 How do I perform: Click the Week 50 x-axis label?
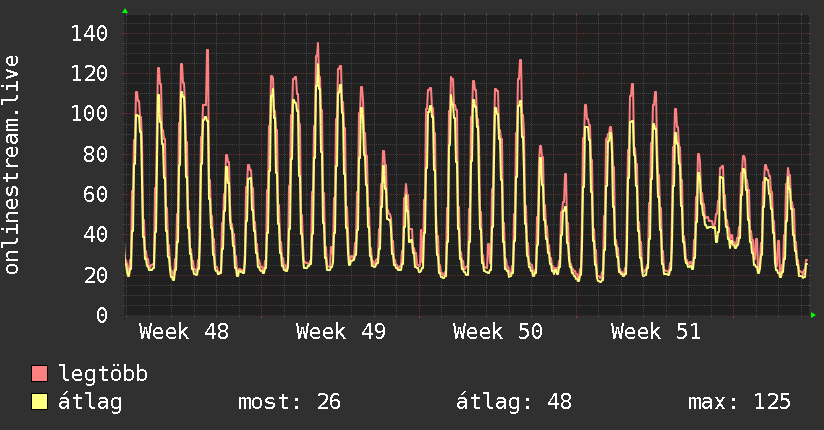pyautogui.click(x=498, y=332)
